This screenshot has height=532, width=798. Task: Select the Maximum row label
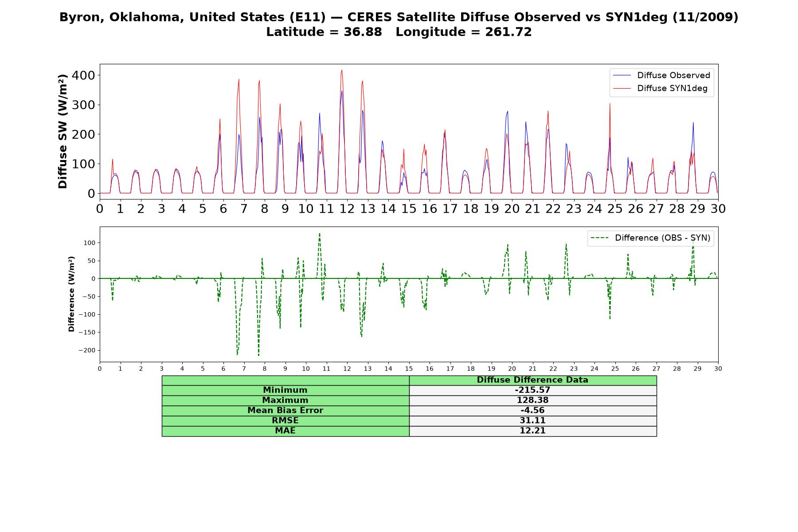pyautogui.click(x=285, y=400)
